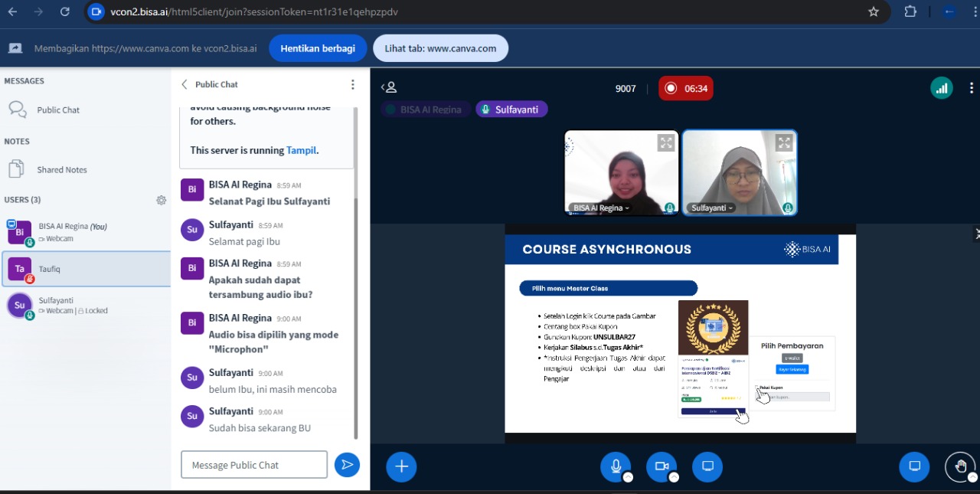980x494 pixels.
Task: Click Lihat tab: www.canva.com button
Action: pyautogui.click(x=440, y=48)
